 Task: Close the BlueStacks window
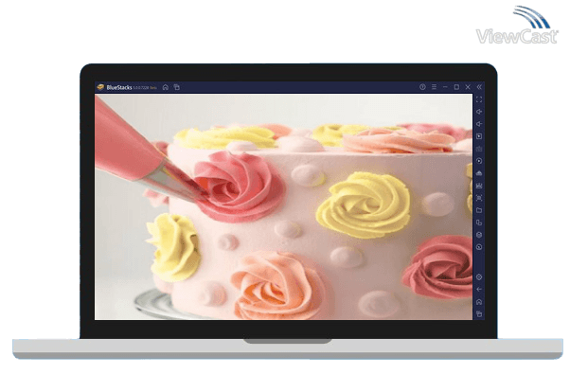468,87
